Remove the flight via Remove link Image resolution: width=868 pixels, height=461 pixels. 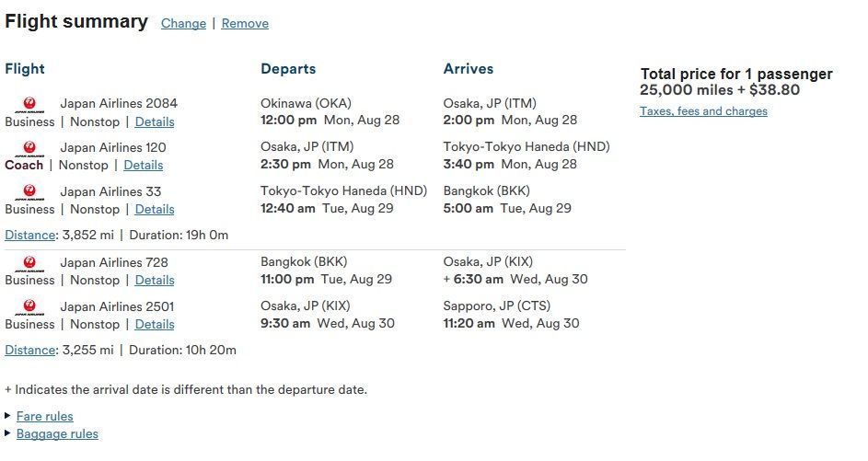coord(245,23)
